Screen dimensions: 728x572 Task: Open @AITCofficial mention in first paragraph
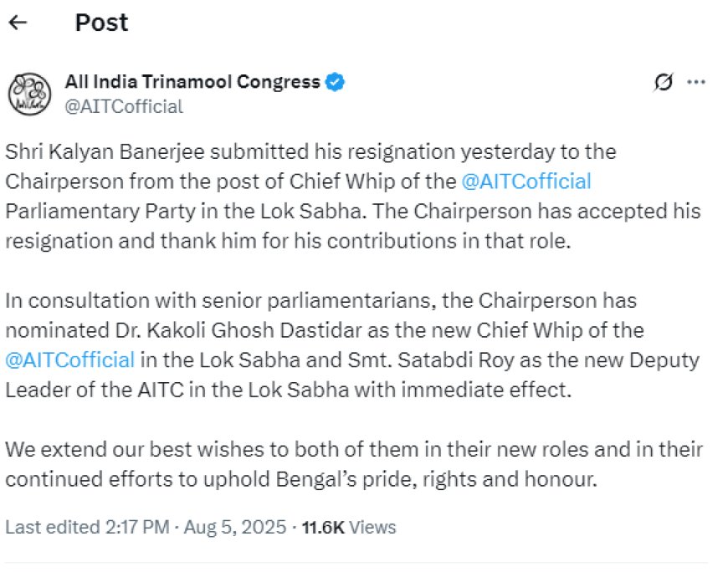[525, 181]
